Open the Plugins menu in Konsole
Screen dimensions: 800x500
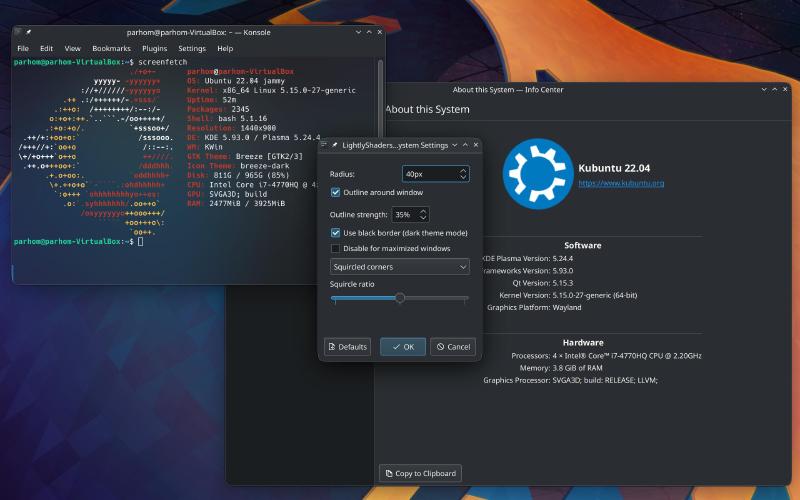154,48
